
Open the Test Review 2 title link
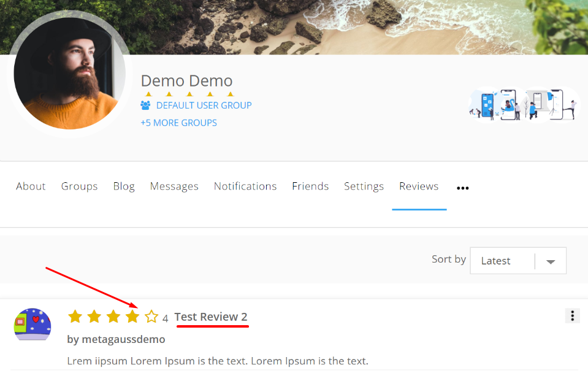coord(211,317)
